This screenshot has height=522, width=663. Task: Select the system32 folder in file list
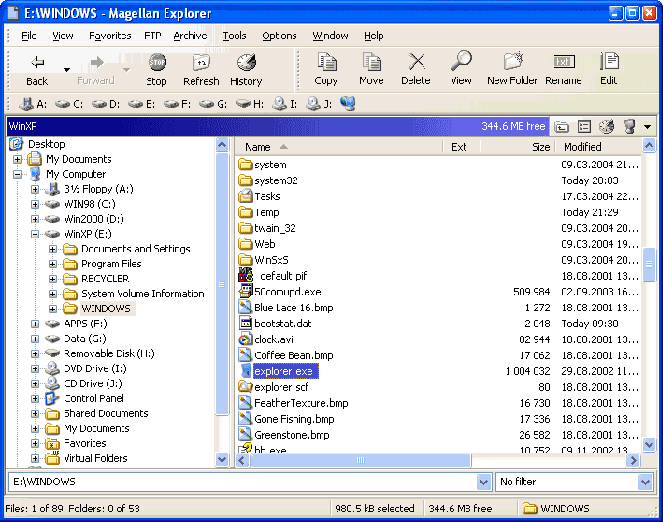(x=276, y=181)
